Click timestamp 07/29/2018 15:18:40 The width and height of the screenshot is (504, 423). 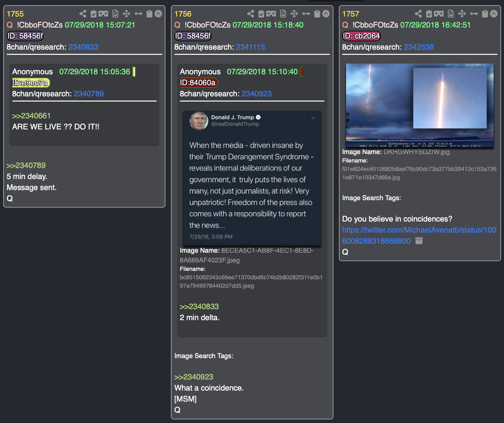pos(268,25)
